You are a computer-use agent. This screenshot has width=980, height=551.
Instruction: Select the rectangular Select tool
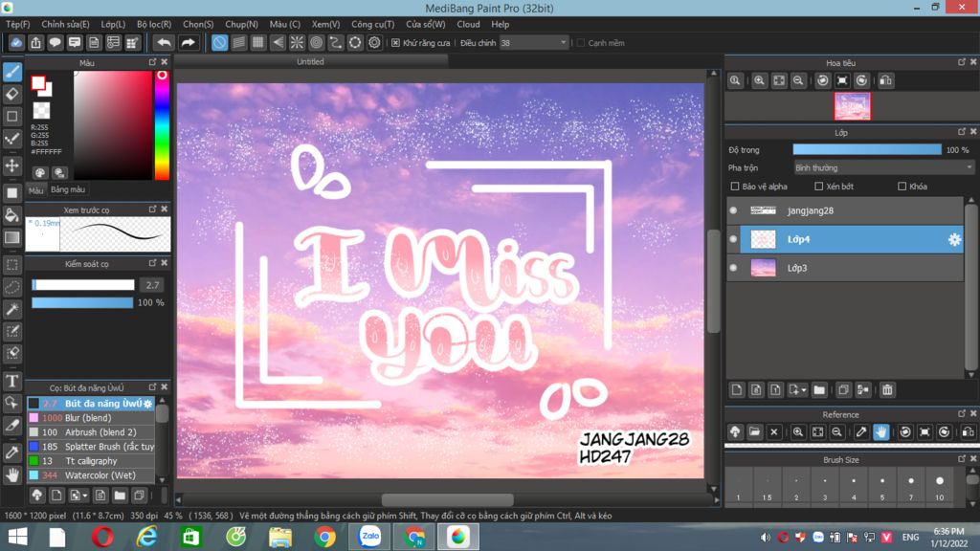tap(12, 265)
